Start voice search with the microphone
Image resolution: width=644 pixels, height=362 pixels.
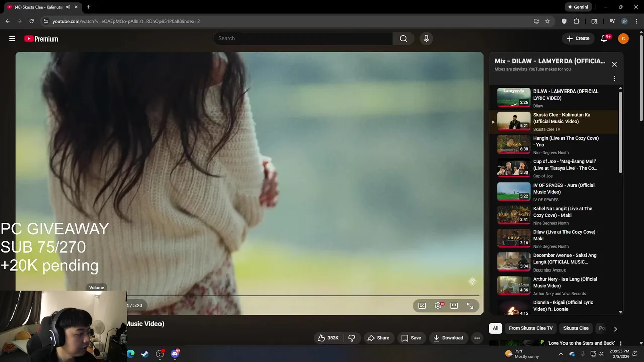[426, 39]
